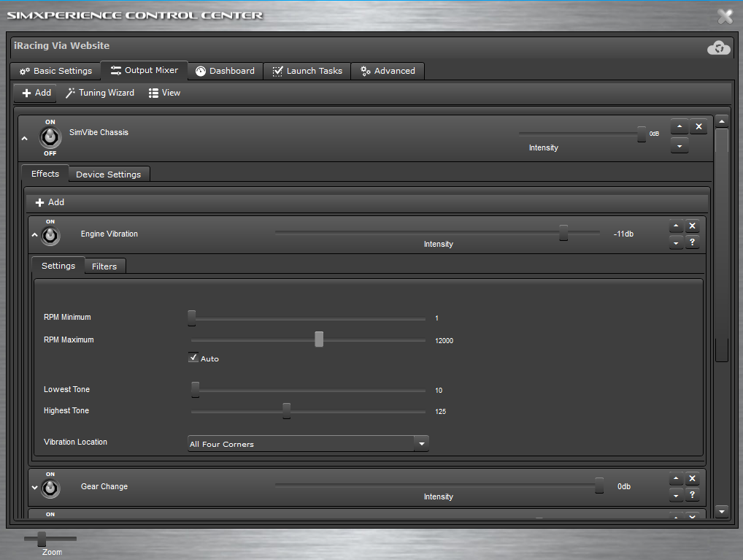Switch off the Engine Vibration effect

coord(50,236)
